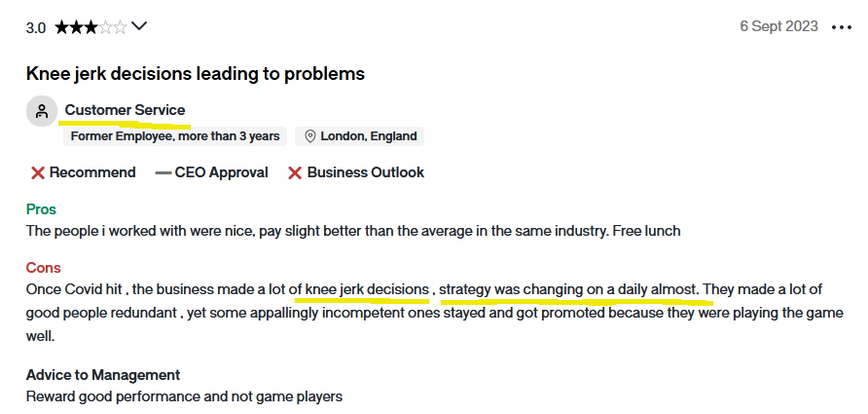Click the 6 Sept 2023 review date
The width and height of the screenshot is (868, 414).
pos(778,26)
